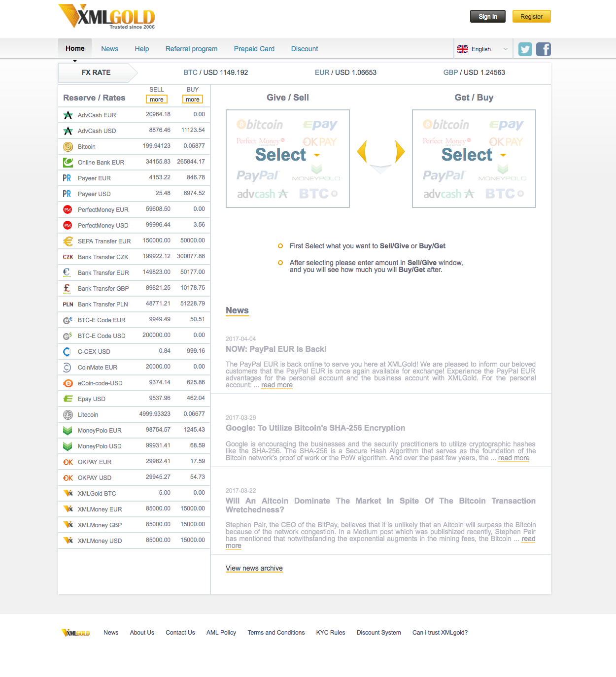Open KYC Rules footer link
Viewport: 616px width, 677px height.
coord(331,633)
